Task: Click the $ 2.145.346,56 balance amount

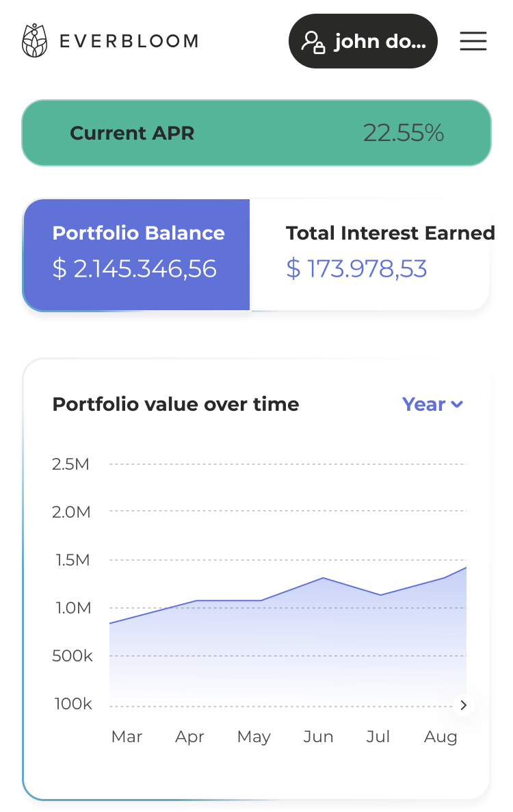Action: [x=135, y=269]
